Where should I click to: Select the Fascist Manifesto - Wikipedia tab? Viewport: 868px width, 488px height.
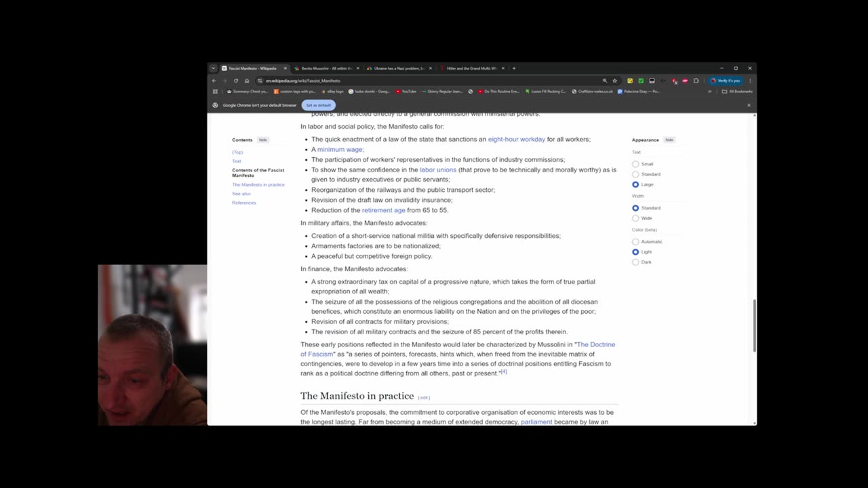pos(255,68)
